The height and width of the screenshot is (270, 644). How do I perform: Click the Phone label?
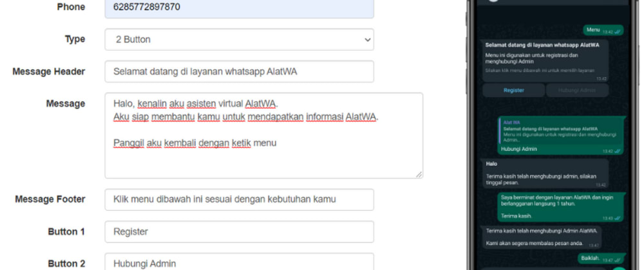point(71,7)
